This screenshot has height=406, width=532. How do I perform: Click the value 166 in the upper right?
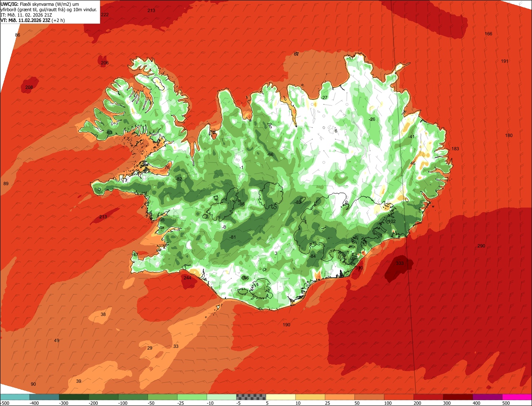(489, 34)
